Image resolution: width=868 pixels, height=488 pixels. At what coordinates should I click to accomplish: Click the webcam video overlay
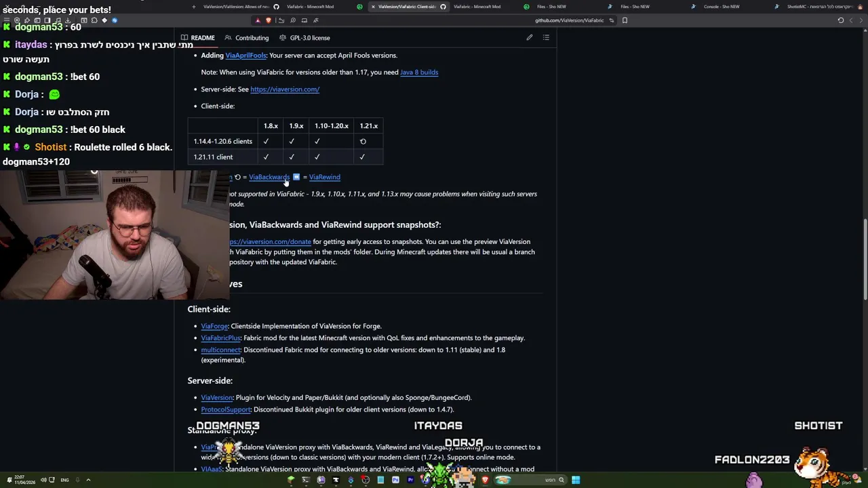tap(115, 235)
